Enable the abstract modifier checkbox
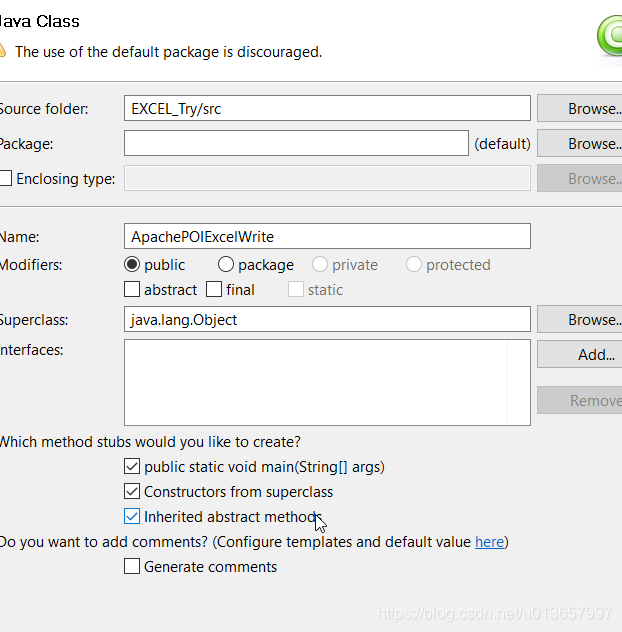Viewport: 622px width, 632px height. [x=132, y=289]
